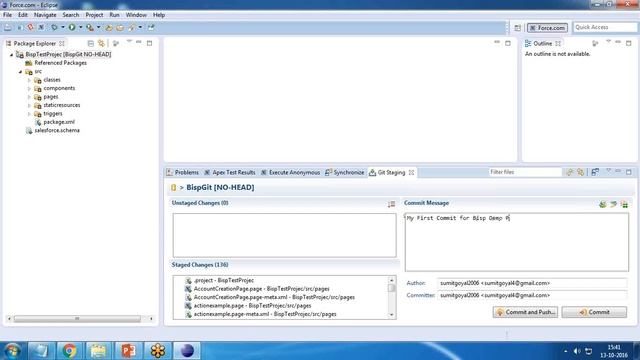Click the Open Type folder toolbar icon
The image size is (640, 360).
pos(109,28)
